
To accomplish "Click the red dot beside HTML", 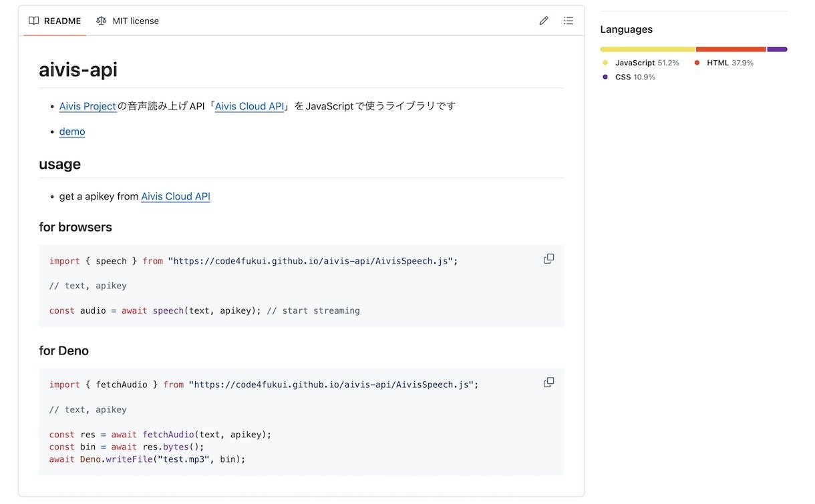I will click(697, 63).
